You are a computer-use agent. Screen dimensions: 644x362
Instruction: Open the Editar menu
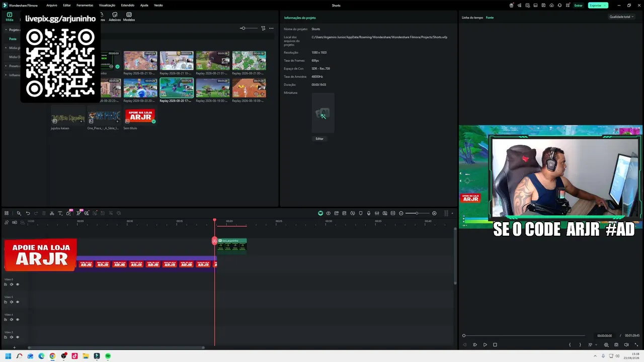click(67, 5)
